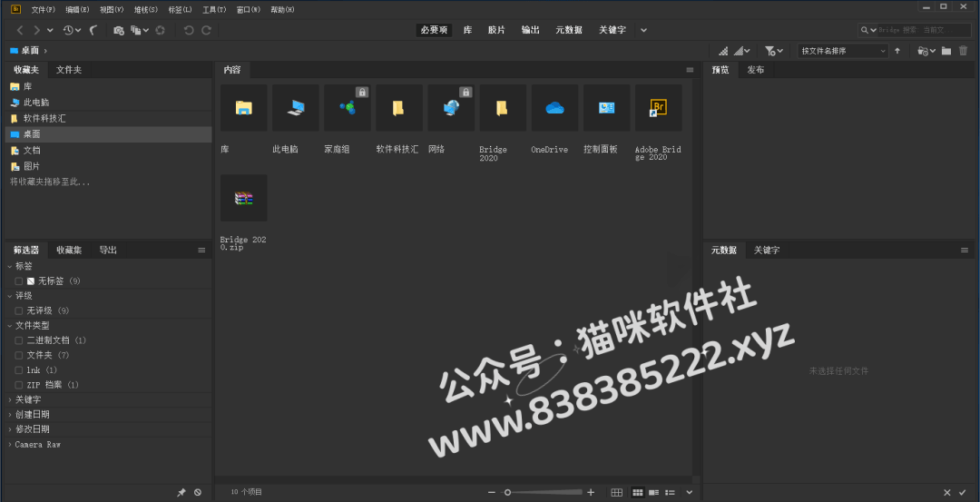This screenshot has height=502, width=980.
Task: Switch to the 收藏集 tab
Action: click(69, 250)
